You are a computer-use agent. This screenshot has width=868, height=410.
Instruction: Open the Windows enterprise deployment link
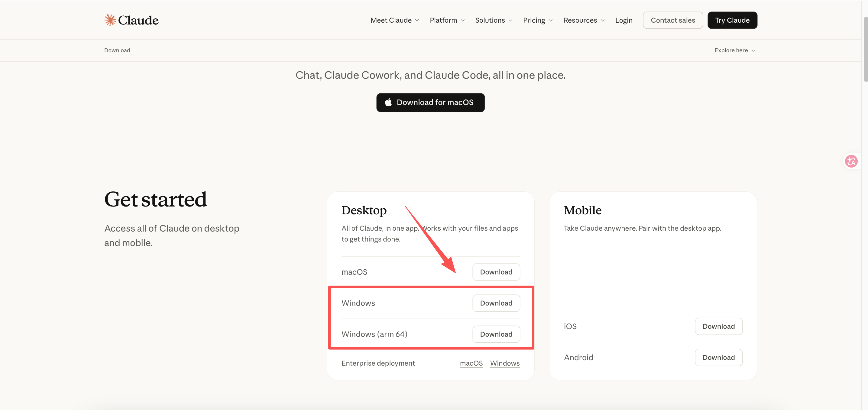coord(505,363)
